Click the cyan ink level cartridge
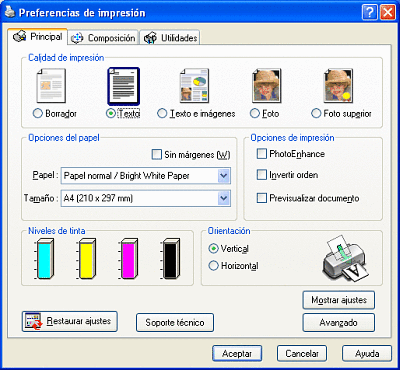The height and width of the screenshot is (370, 400). click(x=44, y=259)
